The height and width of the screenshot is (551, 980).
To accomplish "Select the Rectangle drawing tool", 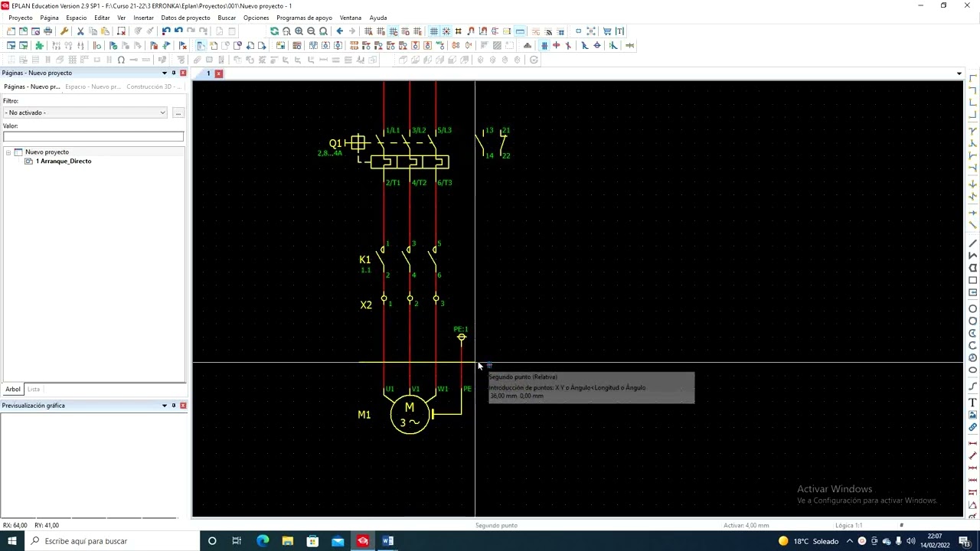I will click(x=973, y=280).
